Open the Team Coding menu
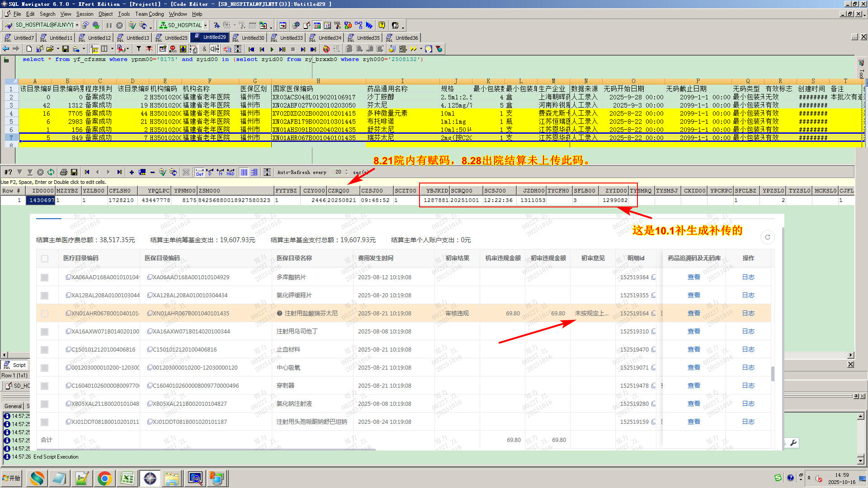Image resolution: width=868 pixels, height=488 pixels. pos(149,14)
